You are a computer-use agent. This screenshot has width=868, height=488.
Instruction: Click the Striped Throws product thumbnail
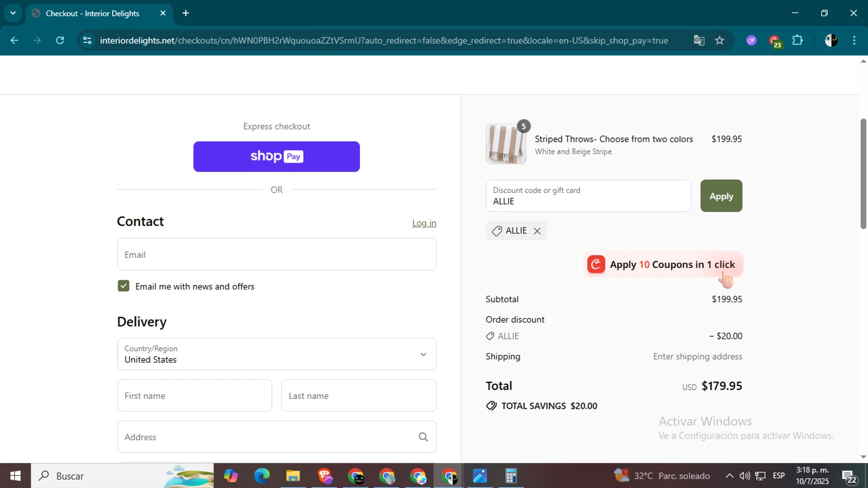(506, 144)
